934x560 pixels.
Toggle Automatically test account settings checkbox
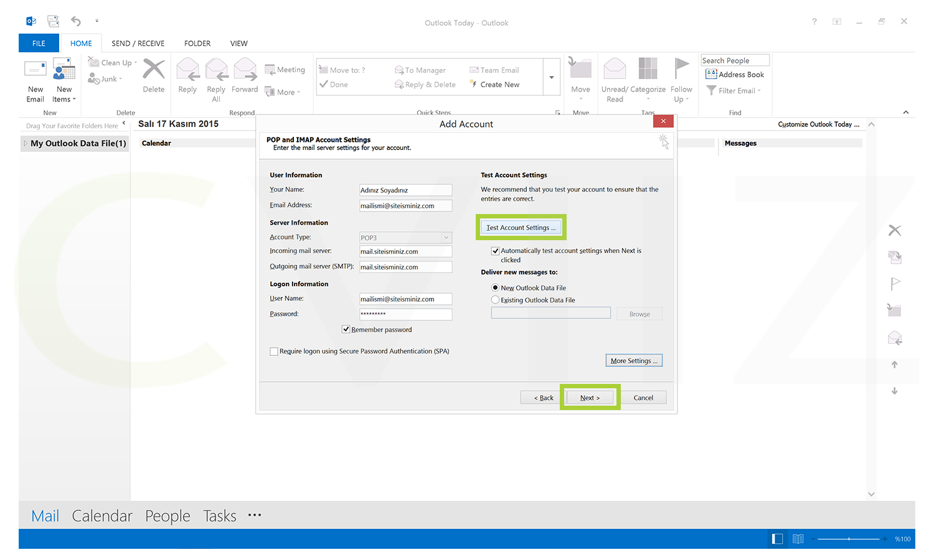496,251
